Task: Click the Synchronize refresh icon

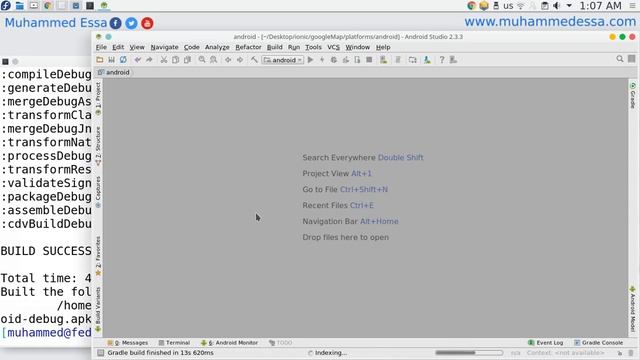Action: click(123, 60)
